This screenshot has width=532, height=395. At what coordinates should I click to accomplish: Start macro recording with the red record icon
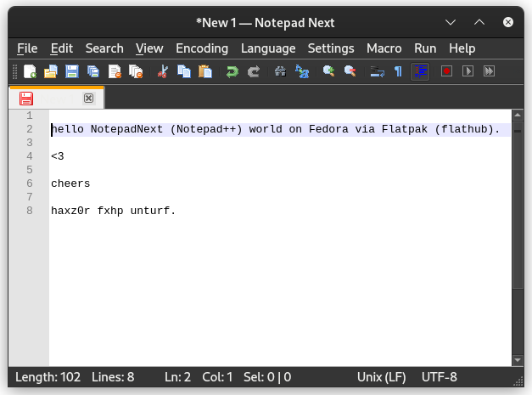(x=446, y=72)
